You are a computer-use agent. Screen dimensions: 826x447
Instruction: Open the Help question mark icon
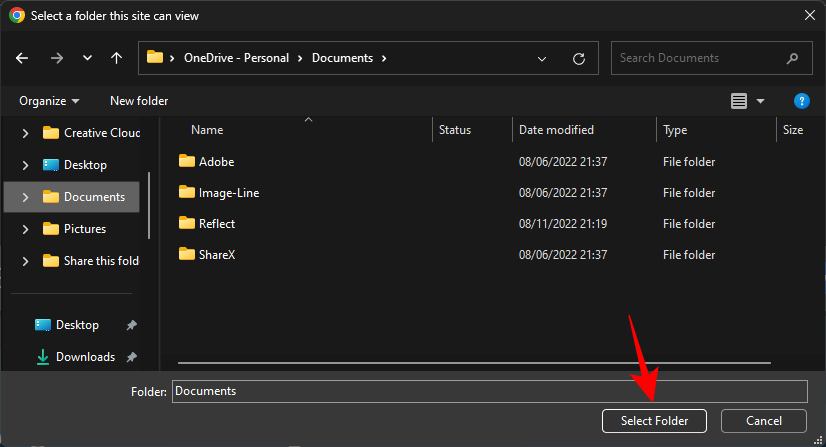click(801, 101)
